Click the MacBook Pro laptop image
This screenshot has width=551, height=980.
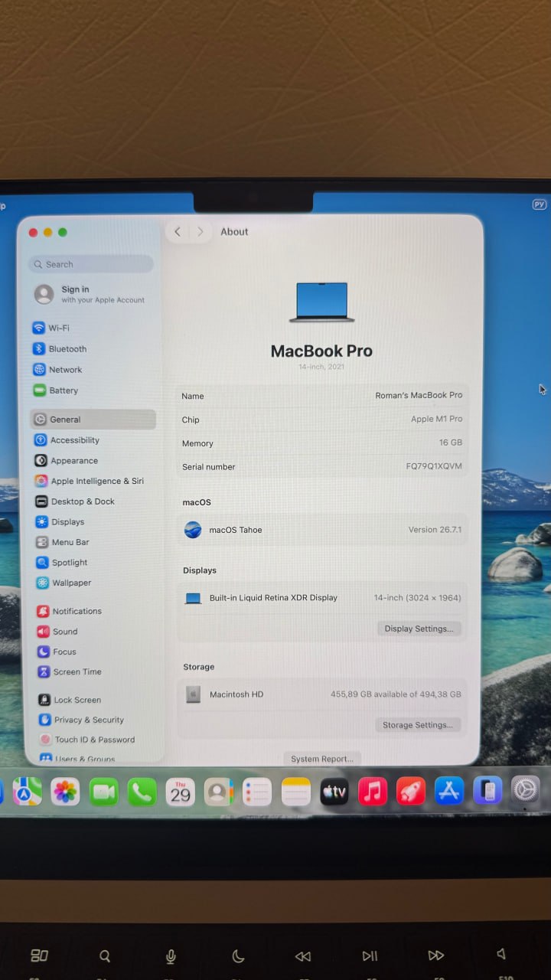point(322,302)
